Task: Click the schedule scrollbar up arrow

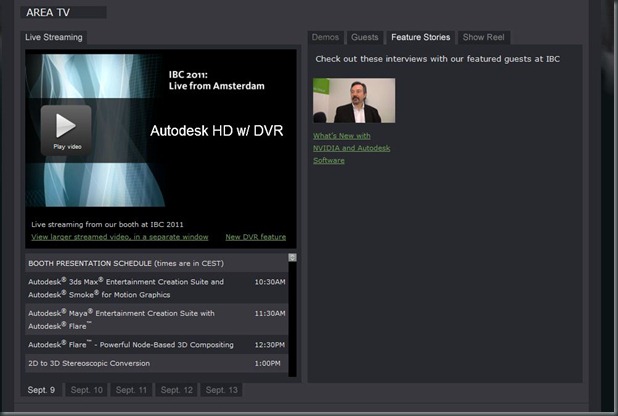Action: pyautogui.click(x=292, y=257)
